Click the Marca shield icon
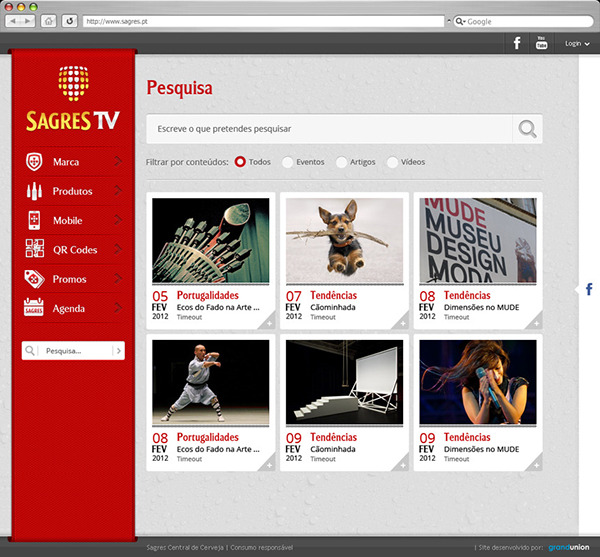Image resolution: width=600 pixels, height=557 pixels. [x=34, y=161]
